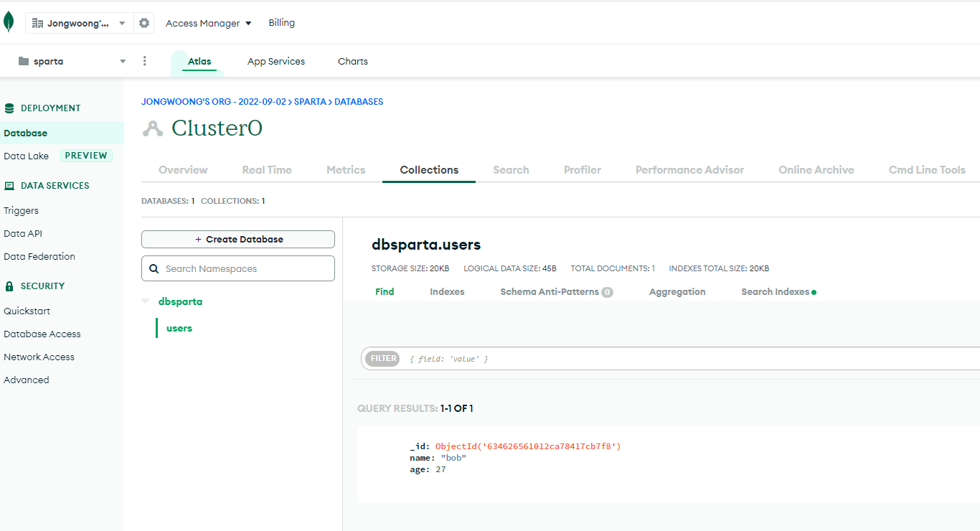The width and height of the screenshot is (980, 531).
Task: Click the Create Database button
Action: pos(238,240)
